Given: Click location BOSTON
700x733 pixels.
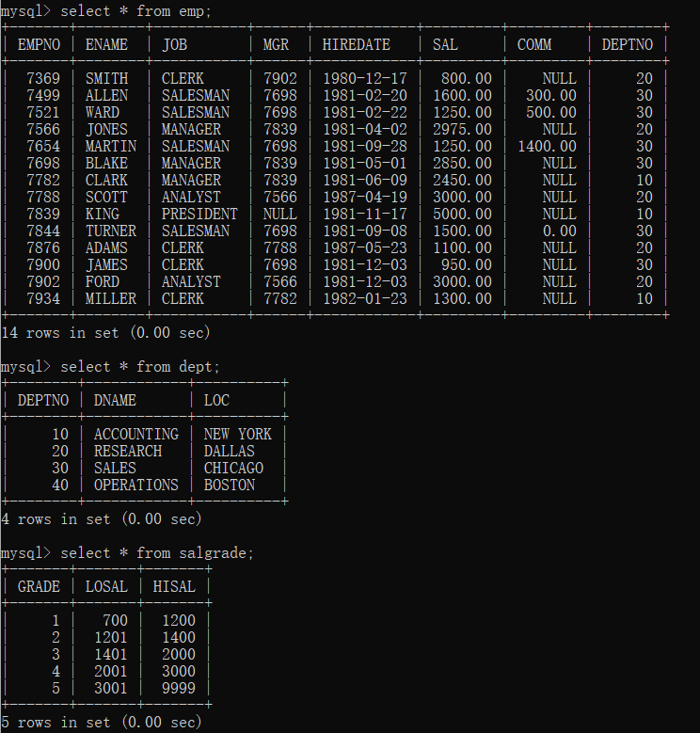Looking at the screenshot, I should (x=229, y=485).
